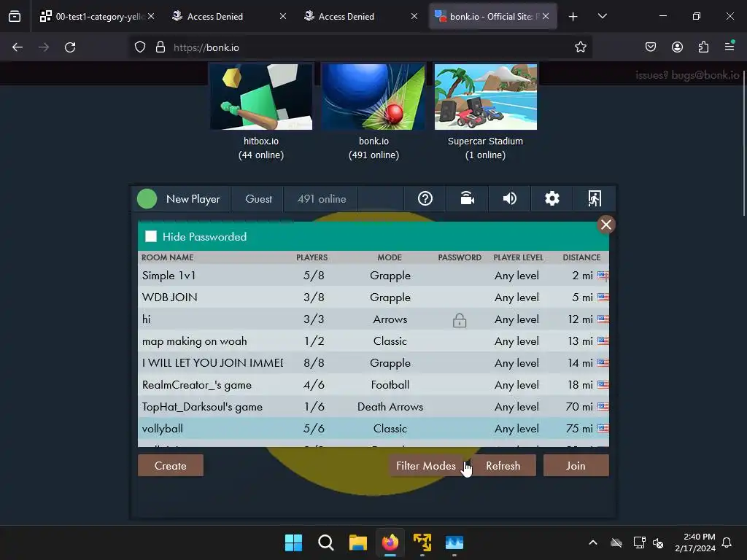Select the Simple 1v1 room
The image size is (747, 560).
click(373, 275)
